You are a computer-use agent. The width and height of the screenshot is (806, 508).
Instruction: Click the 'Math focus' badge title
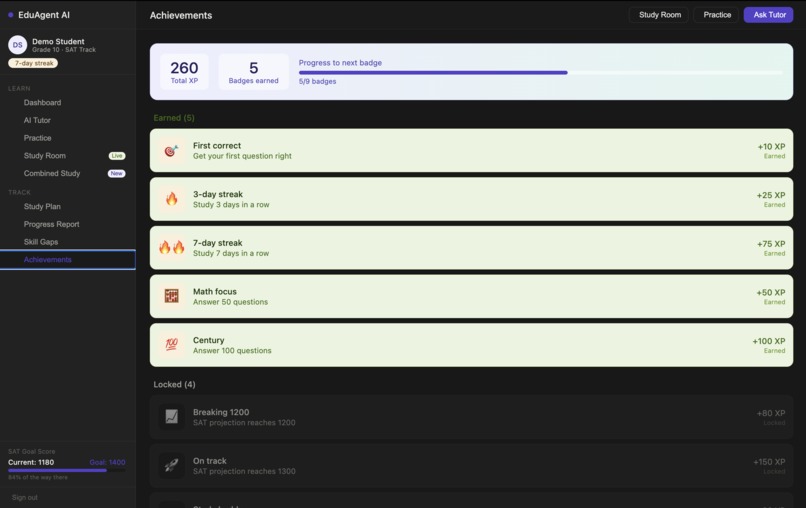[x=215, y=291]
